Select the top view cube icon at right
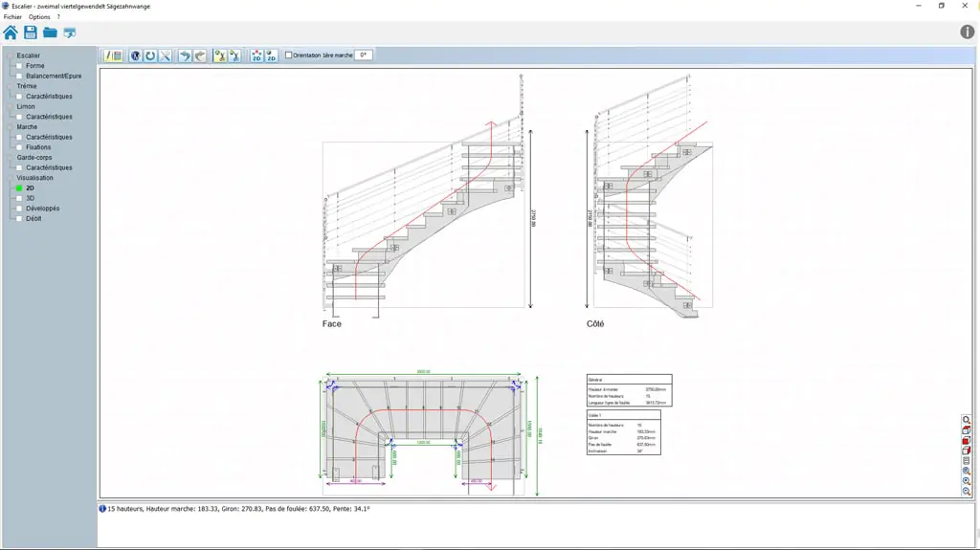The width and height of the screenshot is (980, 550). pyautogui.click(x=967, y=430)
